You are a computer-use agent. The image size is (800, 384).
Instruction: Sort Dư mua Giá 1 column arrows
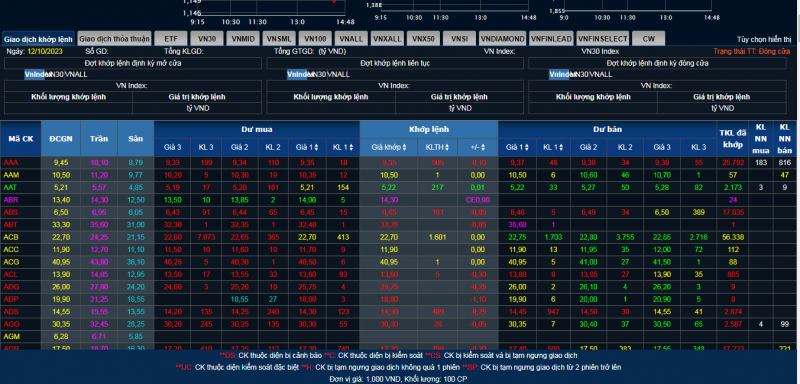pos(317,147)
